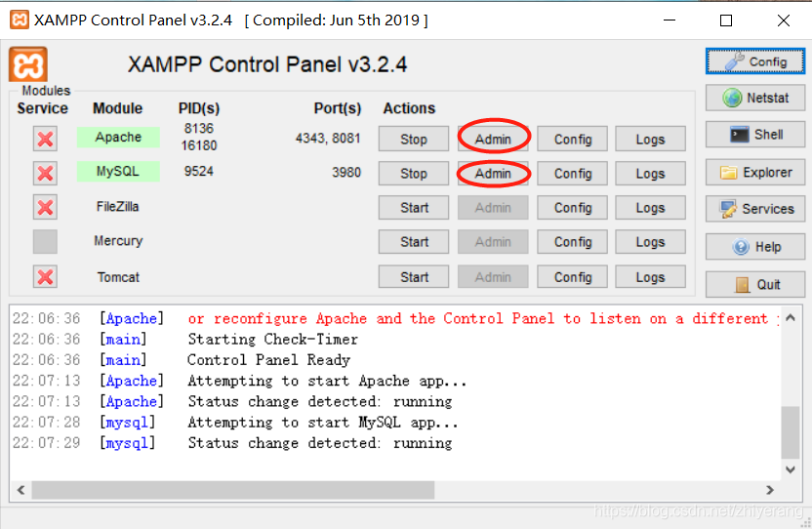Click the Apache module label
Viewport: 812px width, 529px height.
coord(118,138)
